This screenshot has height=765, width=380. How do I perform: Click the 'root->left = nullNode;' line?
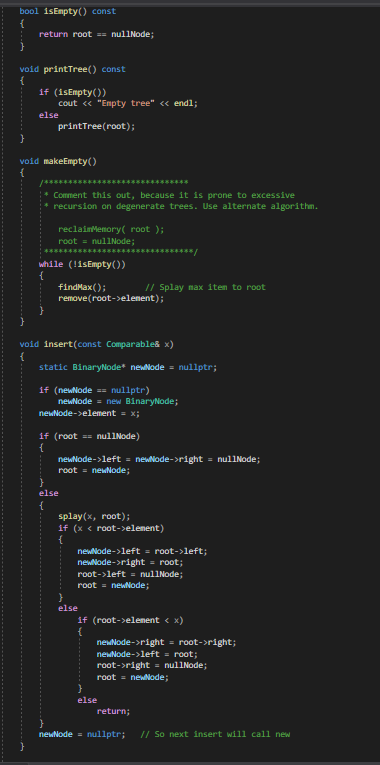(130, 574)
